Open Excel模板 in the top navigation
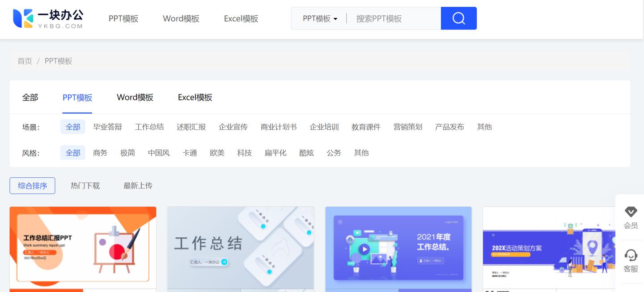 [x=241, y=18]
